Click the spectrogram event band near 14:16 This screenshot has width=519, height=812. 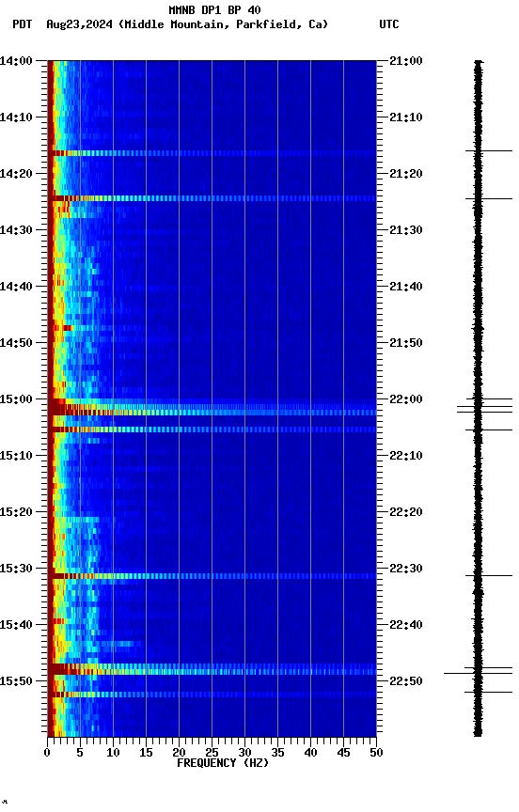[x=212, y=153]
